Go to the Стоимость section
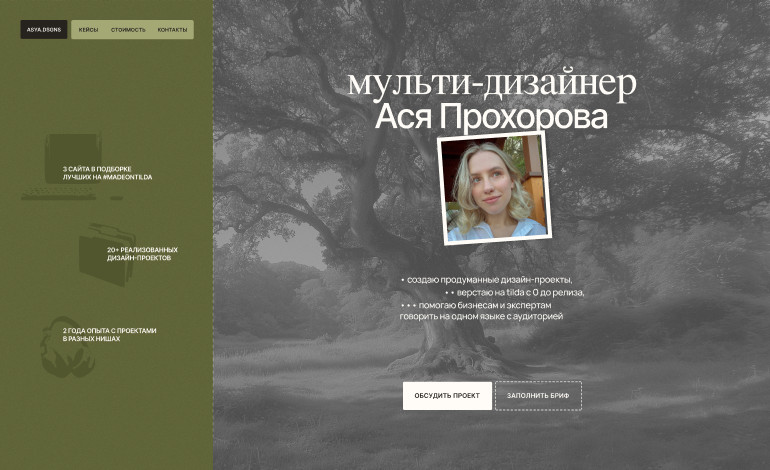This screenshot has width=770, height=470. (x=128, y=30)
